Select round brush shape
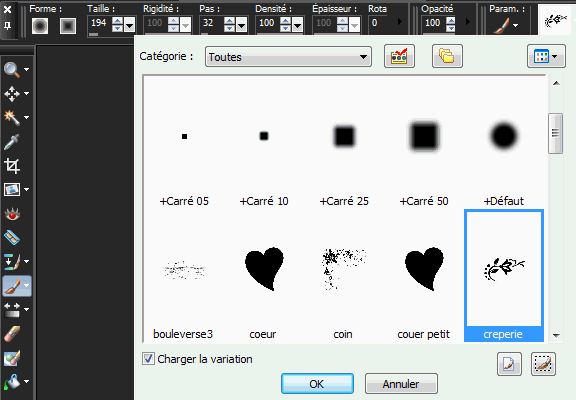The width and height of the screenshot is (576, 400). pos(40,26)
